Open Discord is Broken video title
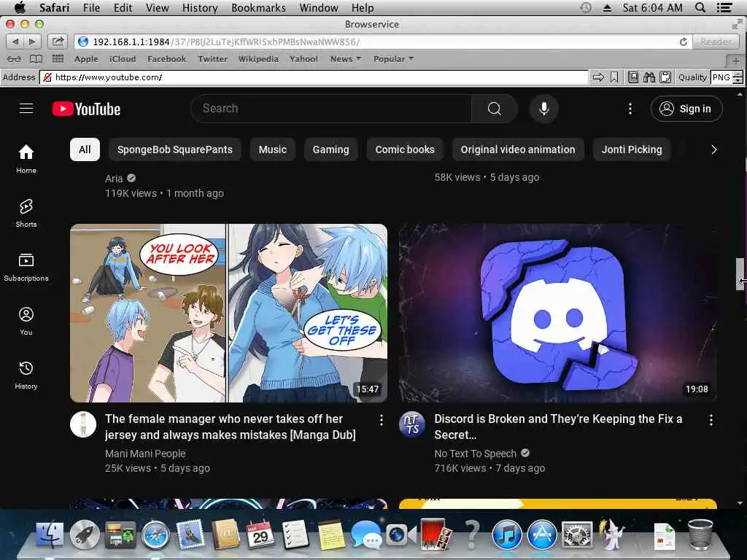Screen dimensions: 747x560 [x=558, y=427]
